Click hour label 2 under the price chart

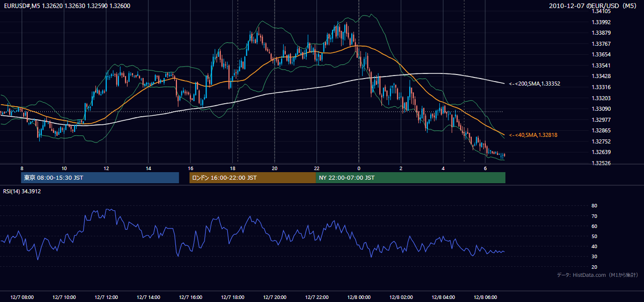(401, 168)
